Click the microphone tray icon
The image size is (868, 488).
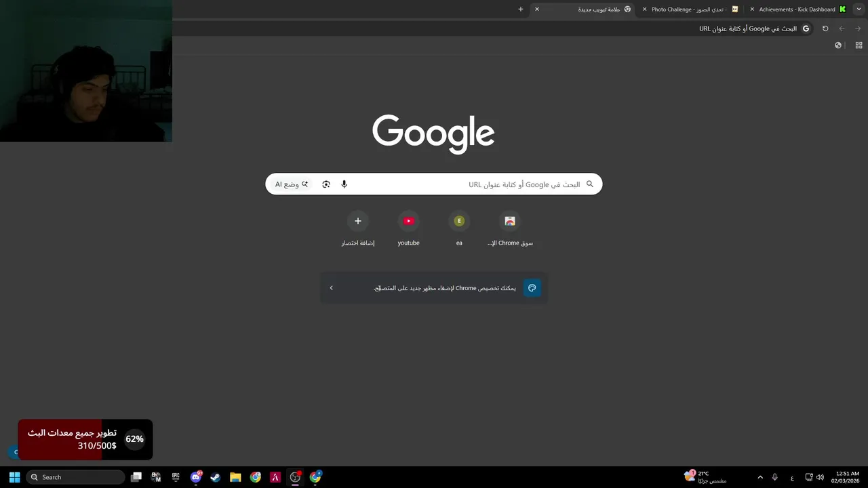pyautogui.click(x=774, y=477)
